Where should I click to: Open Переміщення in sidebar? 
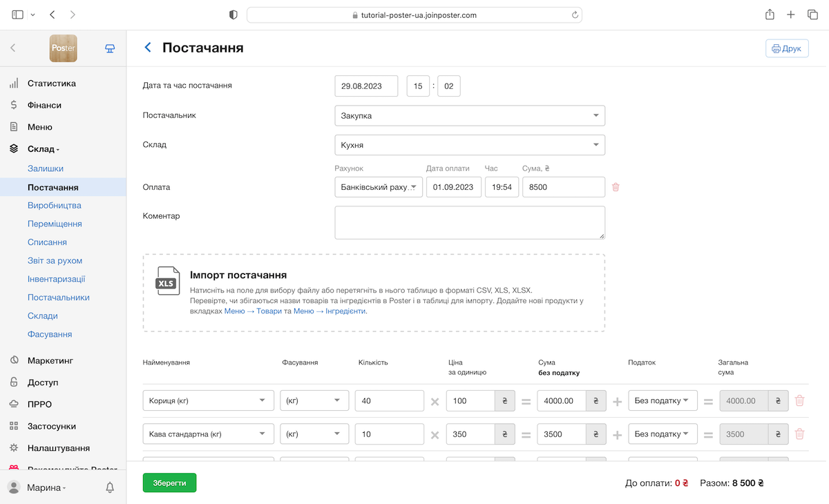tap(55, 224)
